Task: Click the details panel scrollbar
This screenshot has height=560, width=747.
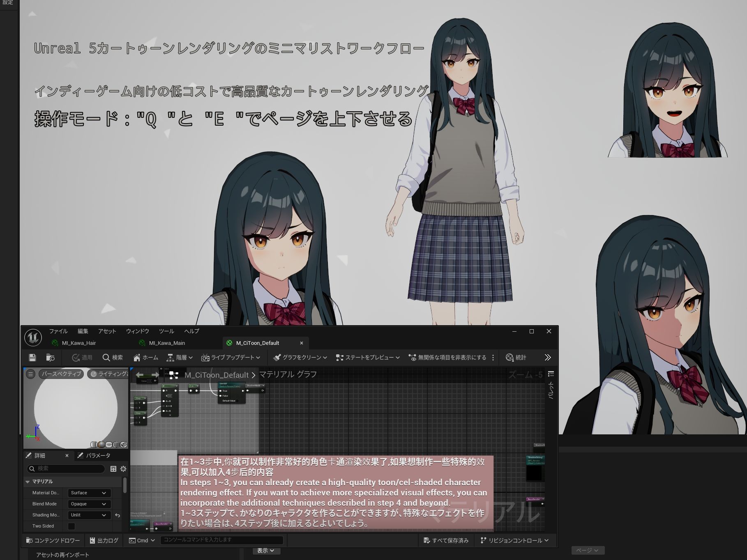Action: [x=125, y=484]
